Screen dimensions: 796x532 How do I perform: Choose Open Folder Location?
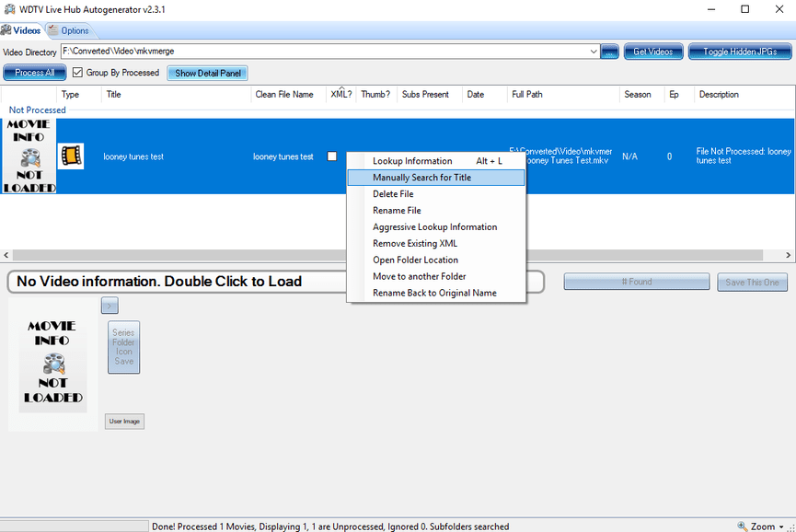click(x=436, y=260)
